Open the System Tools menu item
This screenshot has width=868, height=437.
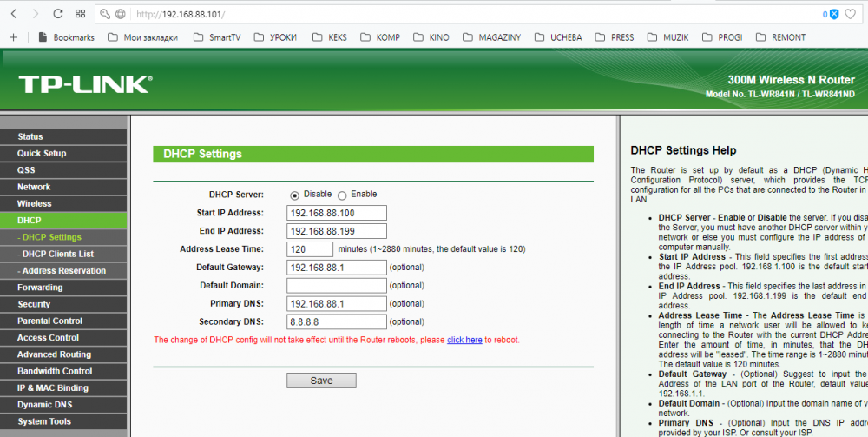(63, 421)
